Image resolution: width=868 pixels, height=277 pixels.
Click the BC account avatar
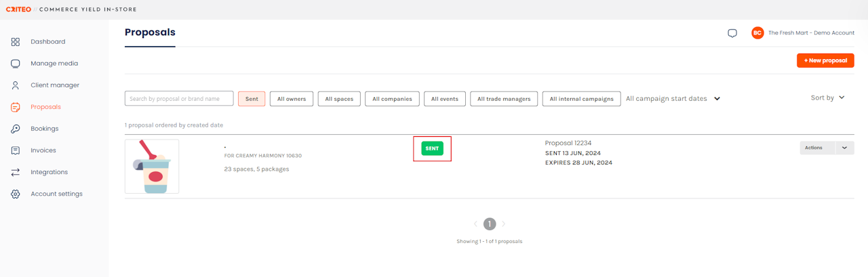tap(757, 33)
